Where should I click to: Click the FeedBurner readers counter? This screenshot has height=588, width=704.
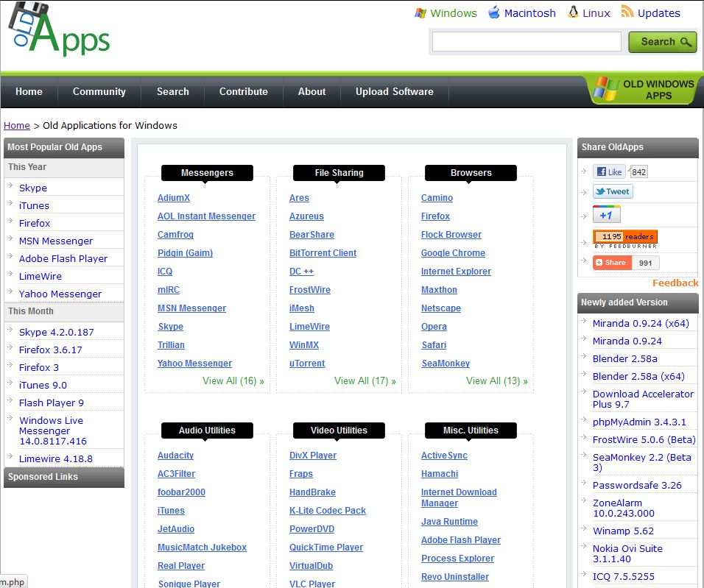pos(625,237)
